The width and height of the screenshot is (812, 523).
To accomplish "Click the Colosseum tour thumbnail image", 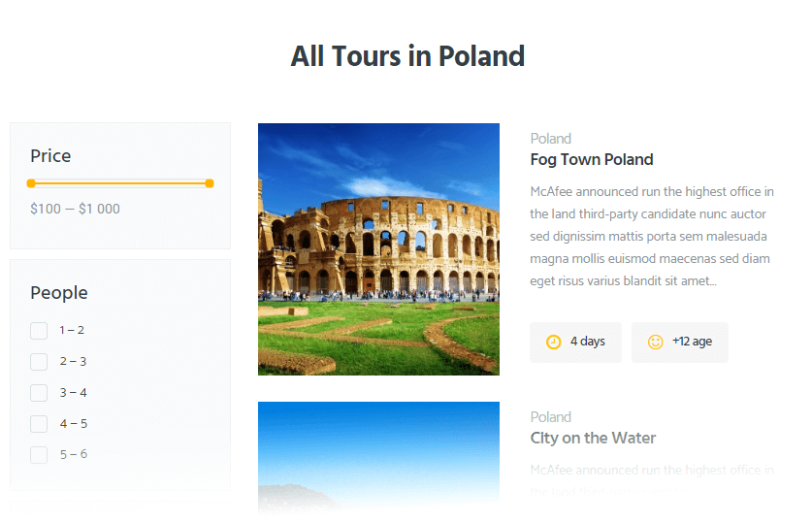I will (x=378, y=249).
